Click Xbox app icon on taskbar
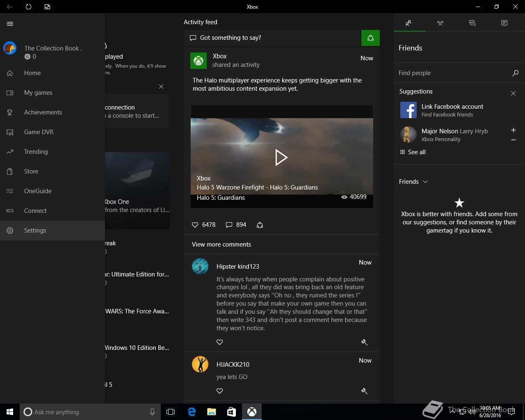Screen dimensions: 525x420 pos(251,412)
